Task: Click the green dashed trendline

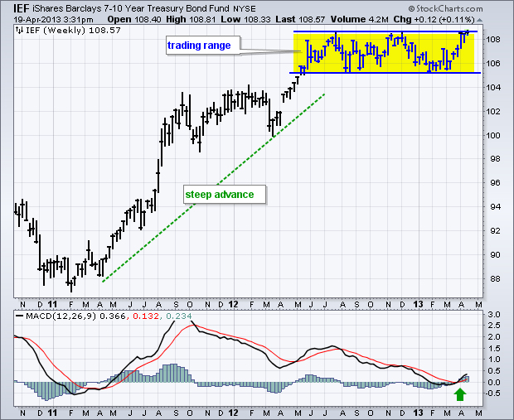Action: [214, 188]
